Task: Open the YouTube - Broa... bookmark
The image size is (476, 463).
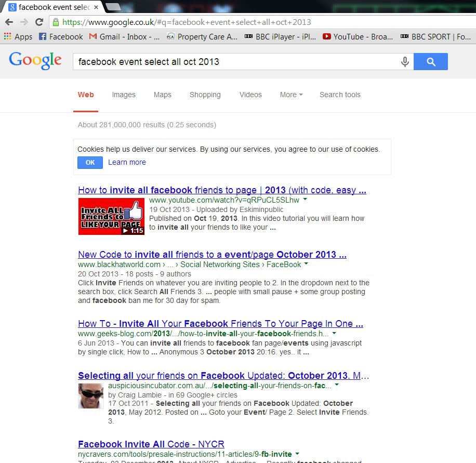Action: point(358,37)
